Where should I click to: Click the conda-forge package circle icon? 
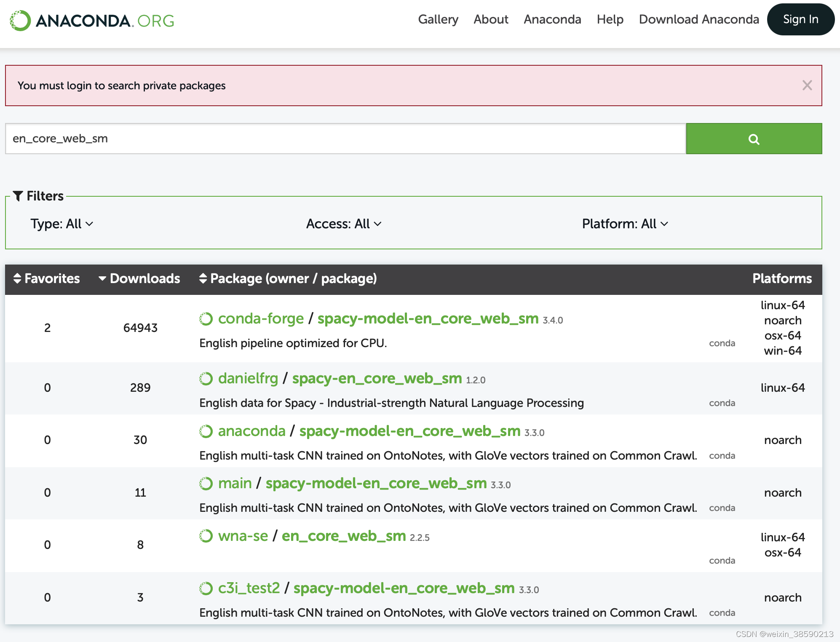206,319
